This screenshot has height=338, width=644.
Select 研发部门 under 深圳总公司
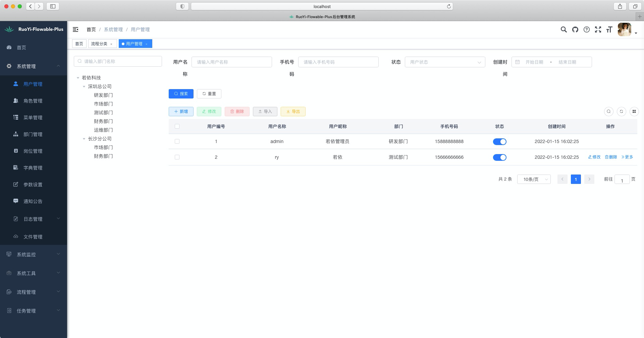click(x=103, y=95)
